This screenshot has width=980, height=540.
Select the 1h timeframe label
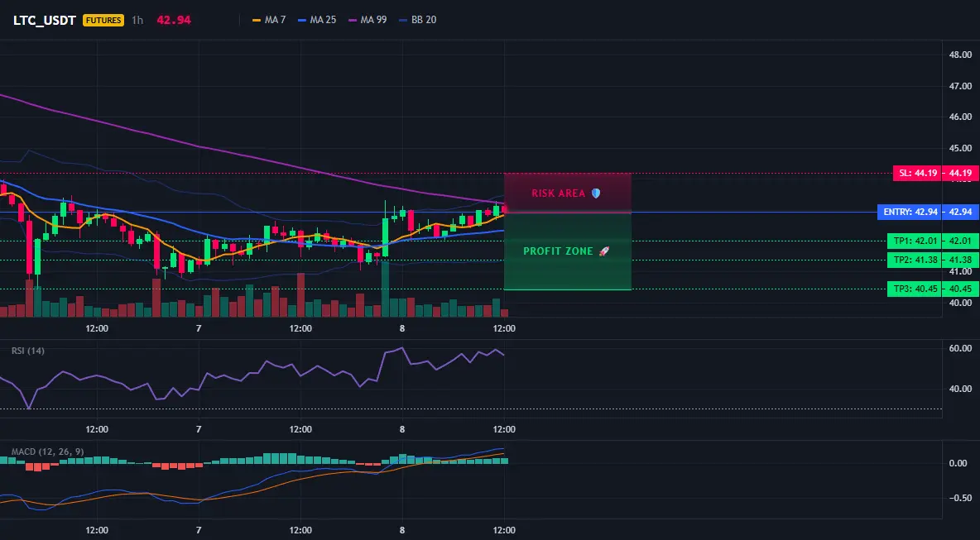pos(137,20)
